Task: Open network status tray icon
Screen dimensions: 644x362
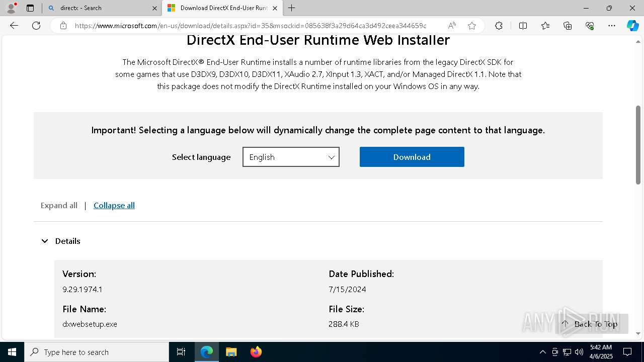Action: point(567,352)
